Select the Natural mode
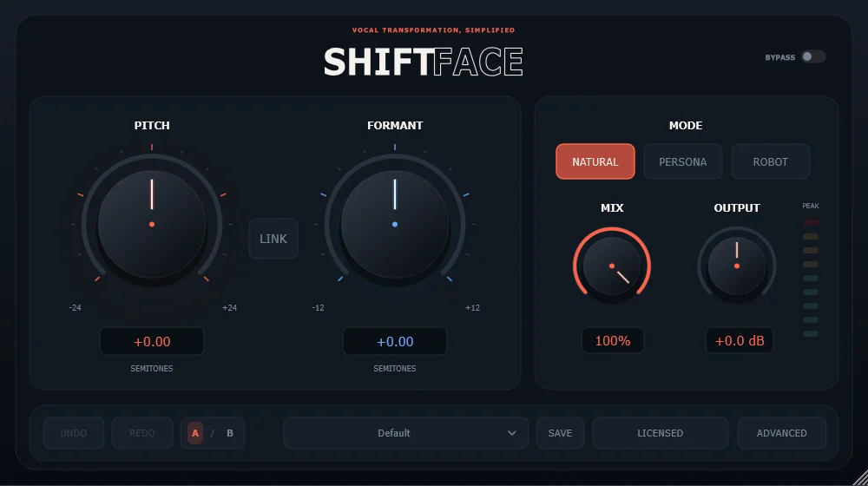Screen dimensions: 868x486 click(595, 161)
